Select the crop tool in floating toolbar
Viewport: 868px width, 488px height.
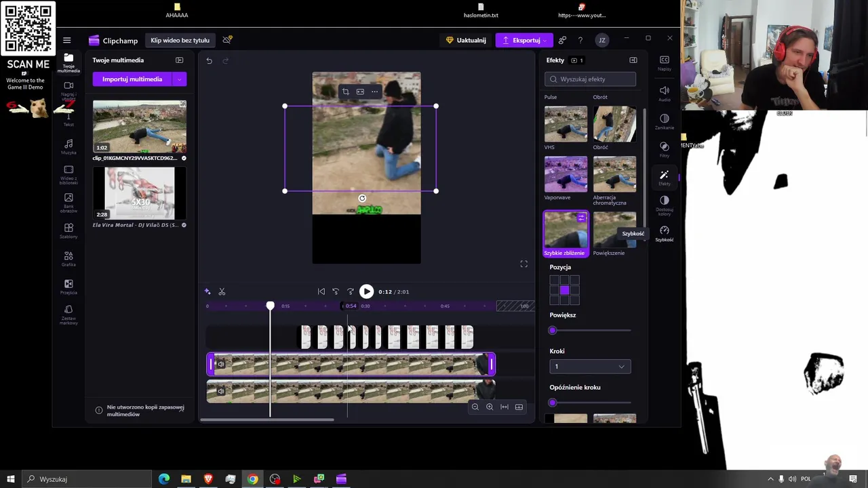345,91
